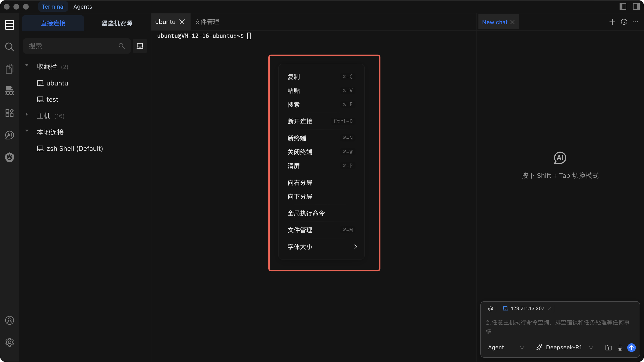Collapse the 收藏栏 favorites group
This screenshot has width=644, height=362.
(27, 65)
